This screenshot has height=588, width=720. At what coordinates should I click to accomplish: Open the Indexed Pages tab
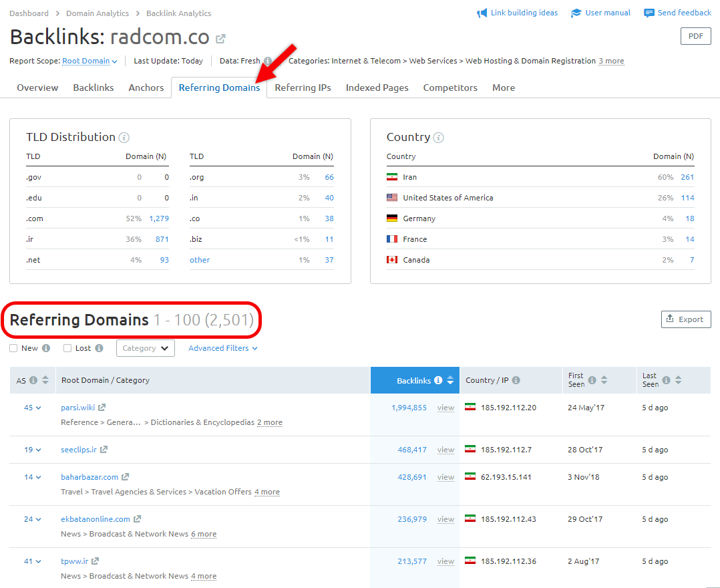[377, 88]
